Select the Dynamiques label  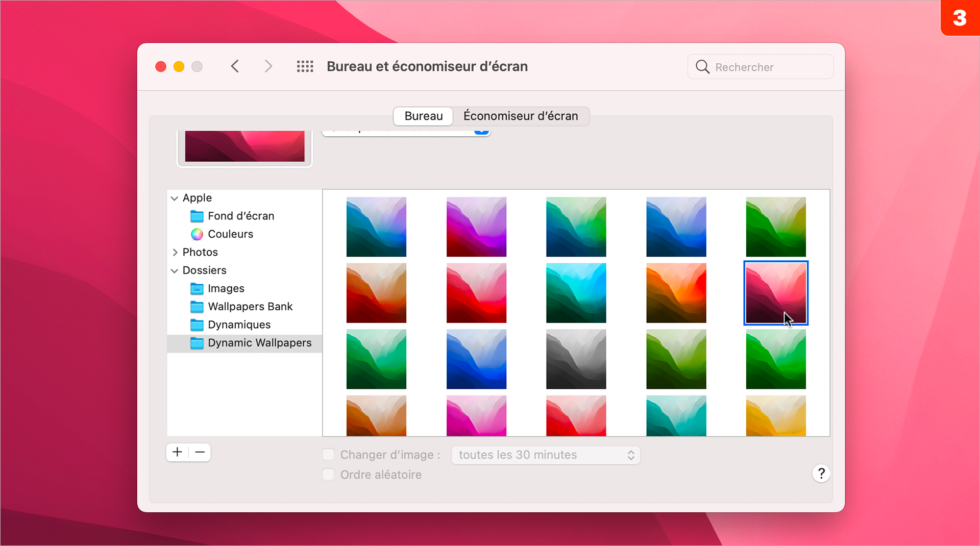[x=239, y=325]
